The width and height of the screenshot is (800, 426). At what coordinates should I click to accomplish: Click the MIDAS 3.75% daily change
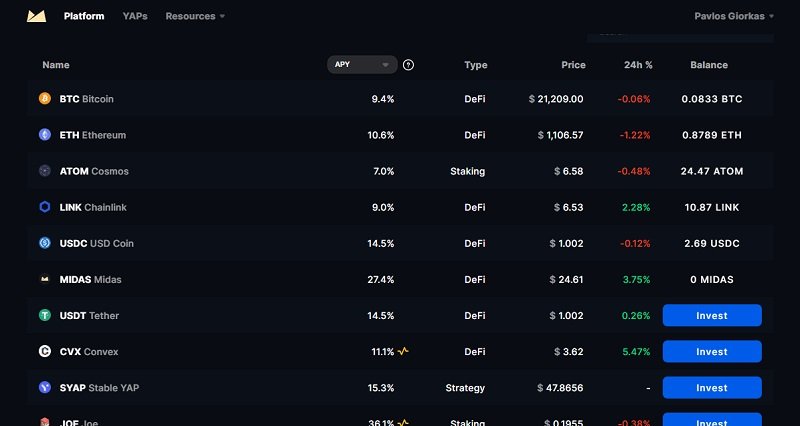pos(636,280)
